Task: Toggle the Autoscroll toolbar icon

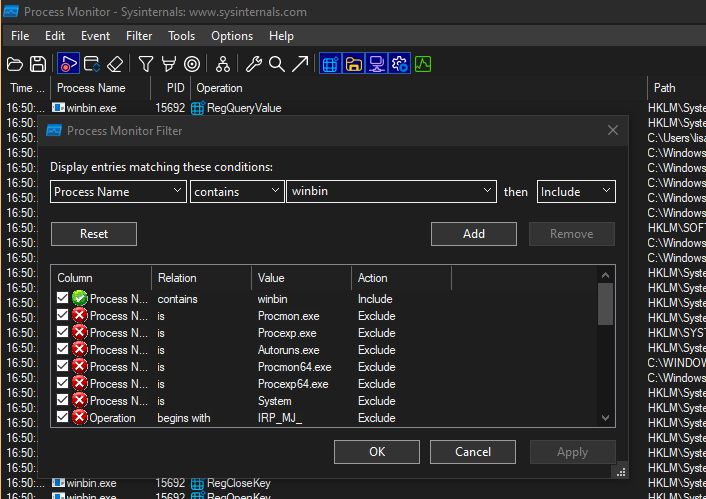Action: pos(92,64)
